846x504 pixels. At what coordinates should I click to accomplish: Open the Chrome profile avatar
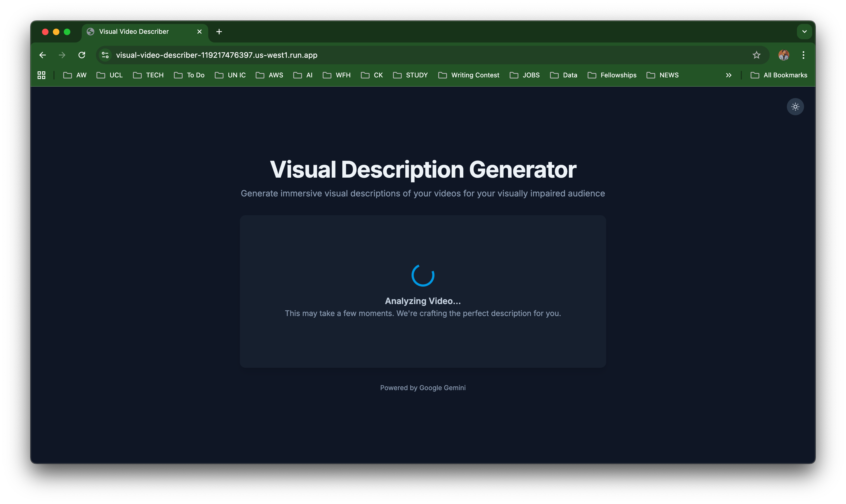(x=784, y=55)
